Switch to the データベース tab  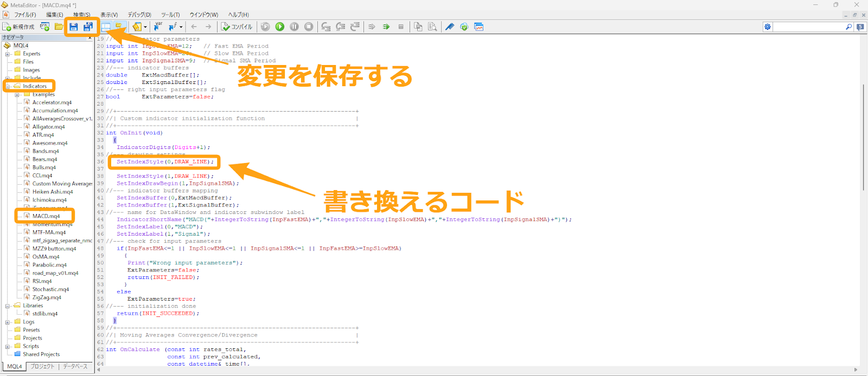[75, 366]
